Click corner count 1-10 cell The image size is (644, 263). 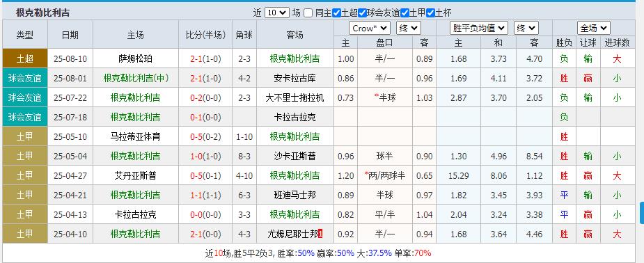coord(244,136)
